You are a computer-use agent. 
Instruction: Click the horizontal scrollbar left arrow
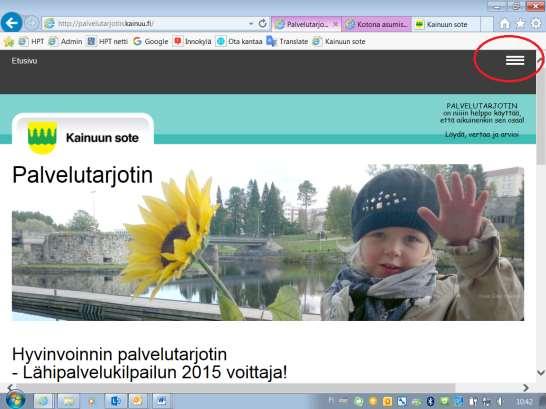tap(10, 387)
